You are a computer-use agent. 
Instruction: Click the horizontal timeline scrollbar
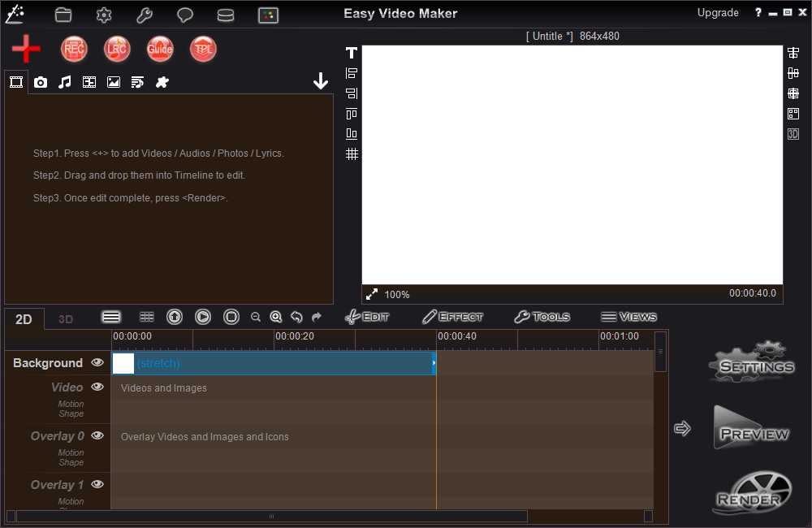[x=272, y=516]
